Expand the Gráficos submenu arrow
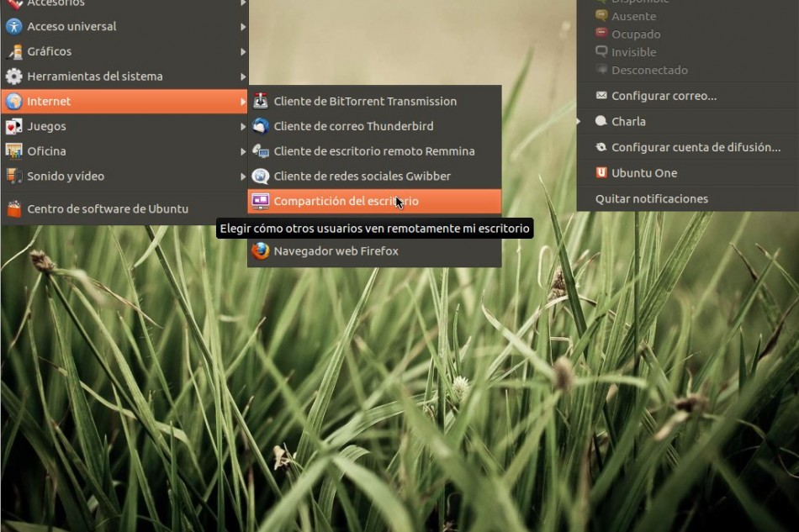Viewport: 799px width, 532px height. pyautogui.click(x=243, y=51)
